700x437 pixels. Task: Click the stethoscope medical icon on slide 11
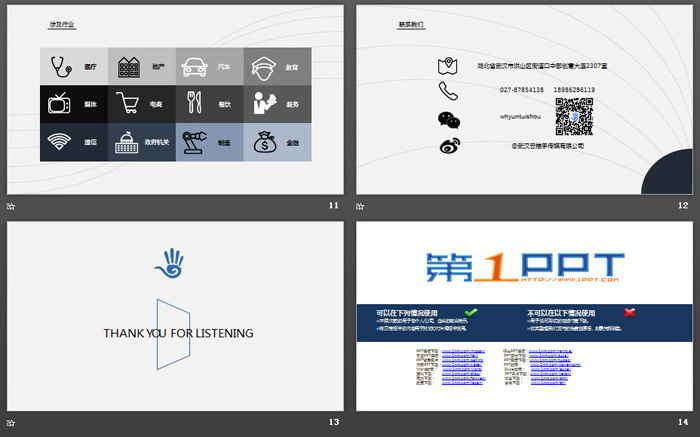(x=62, y=67)
